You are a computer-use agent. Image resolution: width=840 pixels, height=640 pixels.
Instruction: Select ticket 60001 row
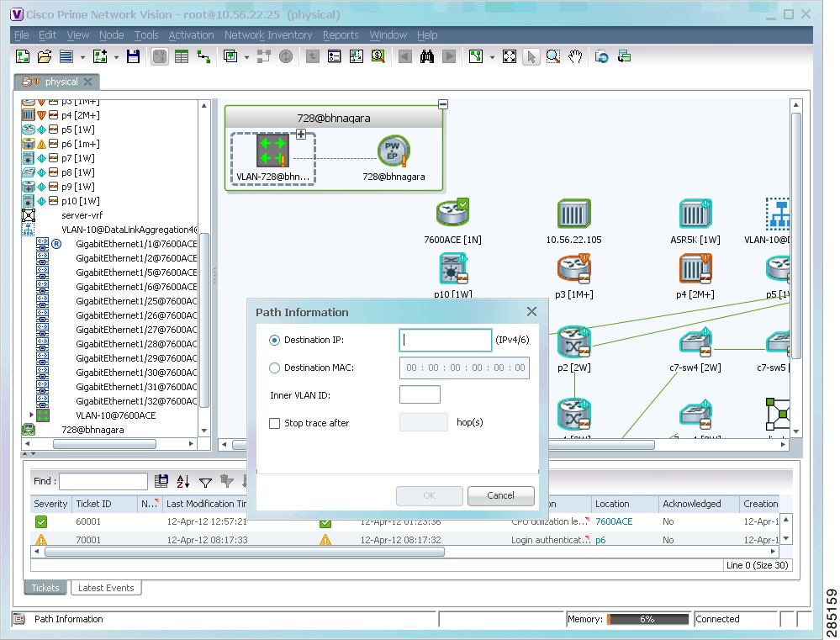406,521
